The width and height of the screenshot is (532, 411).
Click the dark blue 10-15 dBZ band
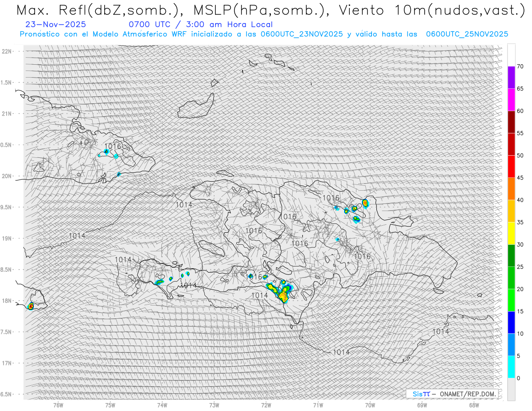pyautogui.click(x=511, y=322)
